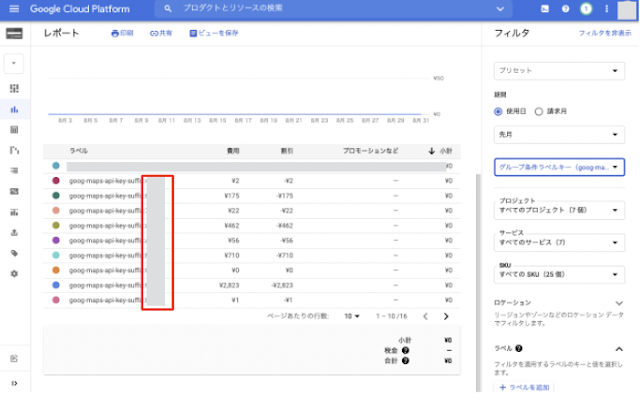Viewport: 640px width, 410px height.
Task: Click the ¥22 cost cell
Action: [x=234, y=211]
